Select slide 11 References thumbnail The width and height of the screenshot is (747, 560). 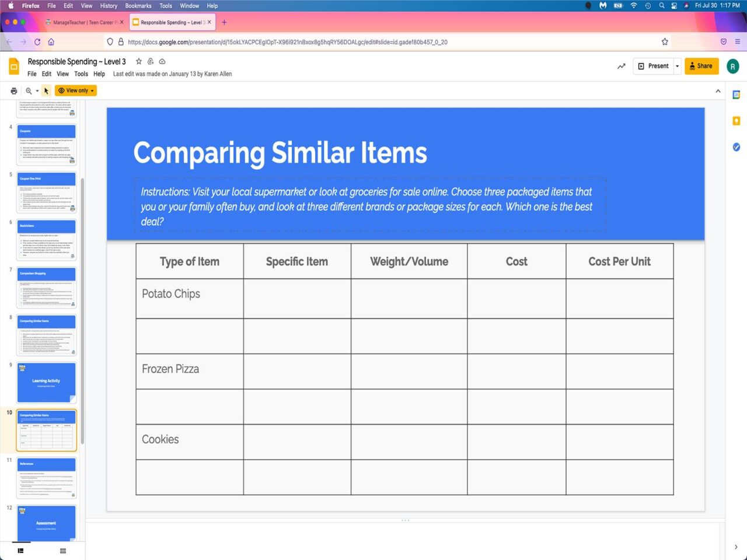point(47,478)
